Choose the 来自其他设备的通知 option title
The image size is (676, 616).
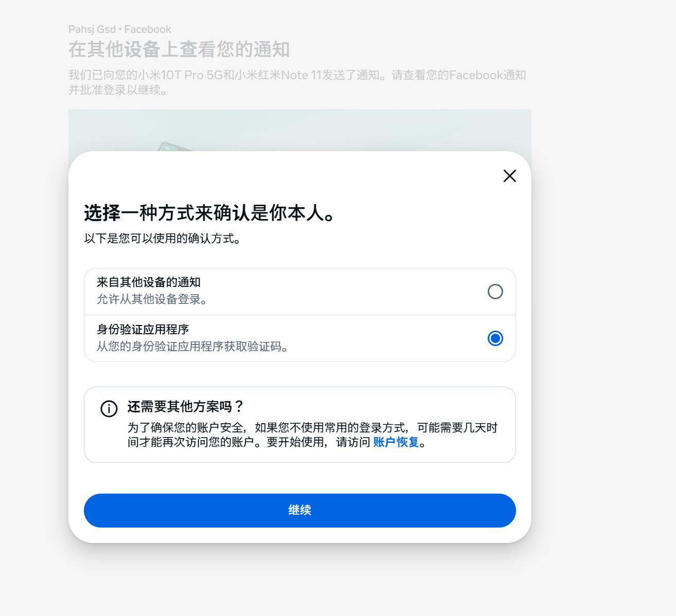(x=149, y=282)
